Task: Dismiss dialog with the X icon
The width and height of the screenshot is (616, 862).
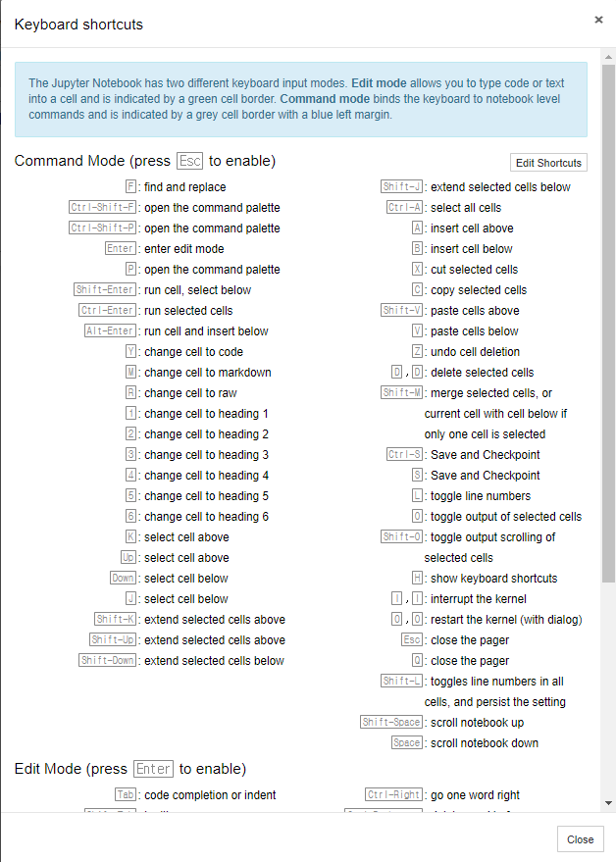Action: point(598,20)
